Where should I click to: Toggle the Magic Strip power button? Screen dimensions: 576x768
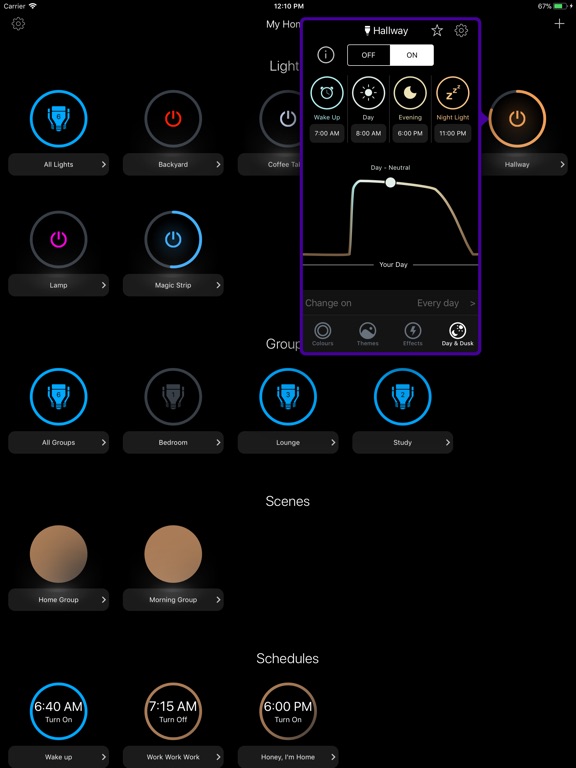pyautogui.click(x=173, y=240)
